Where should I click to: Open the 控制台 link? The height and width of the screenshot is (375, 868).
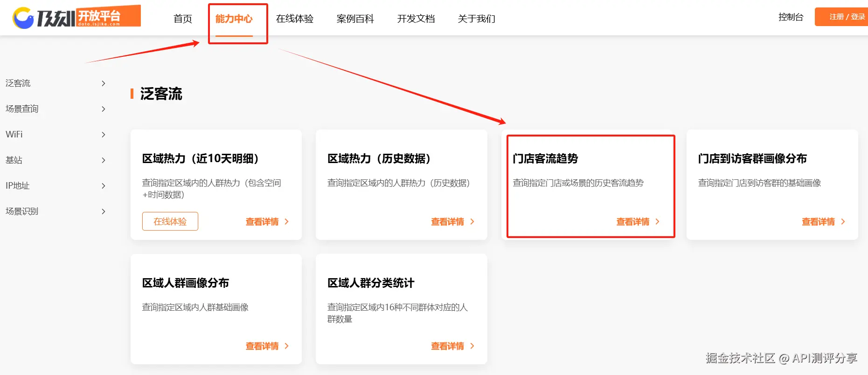pos(791,17)
